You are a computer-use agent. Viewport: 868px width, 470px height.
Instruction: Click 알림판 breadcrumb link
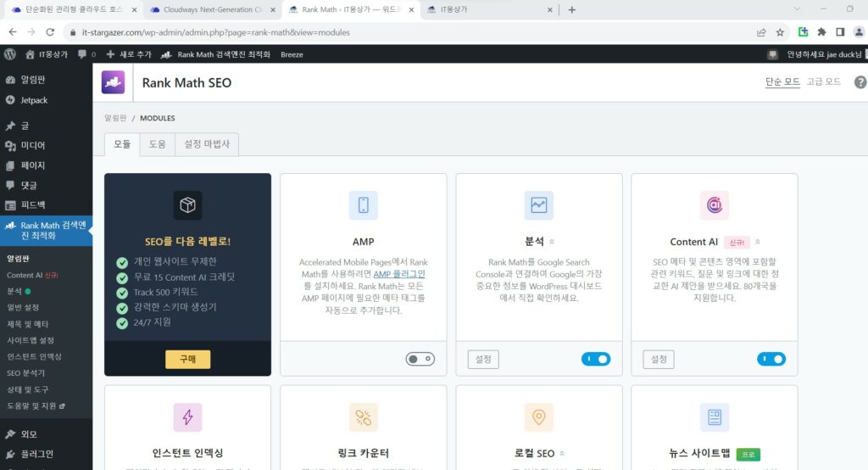[x=115, y=118]
